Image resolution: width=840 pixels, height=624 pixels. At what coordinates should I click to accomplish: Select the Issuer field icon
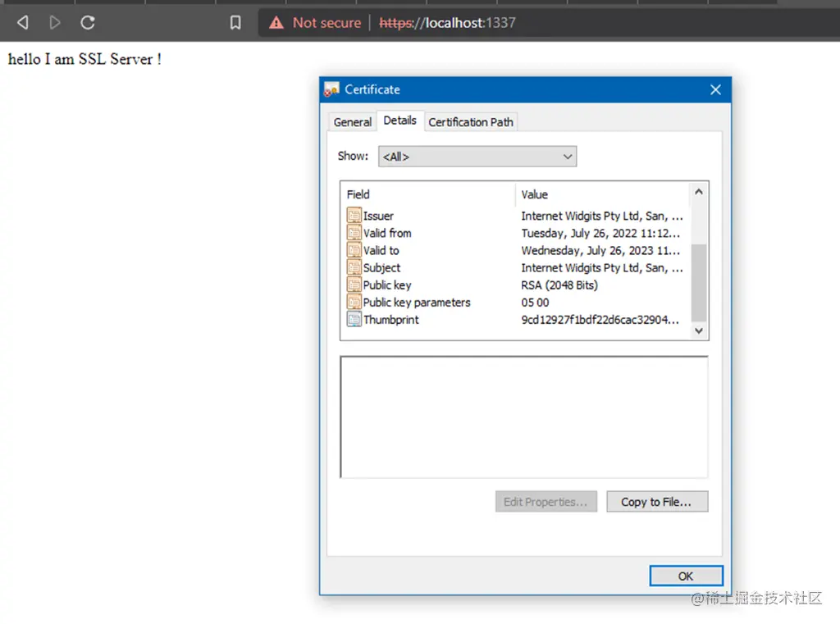coord(354,216)
